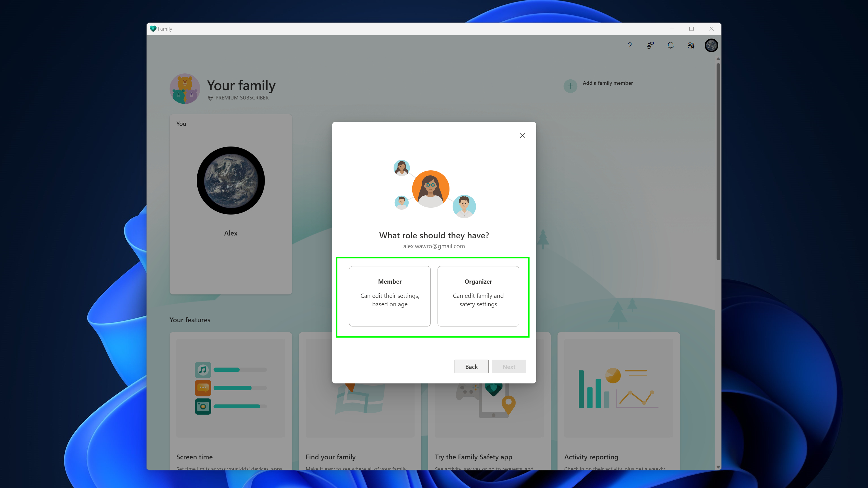Image resolution: width=868 pixels, height=488 pixels.
Task: Scroll down in the family panel
Action: pos(718,466)
